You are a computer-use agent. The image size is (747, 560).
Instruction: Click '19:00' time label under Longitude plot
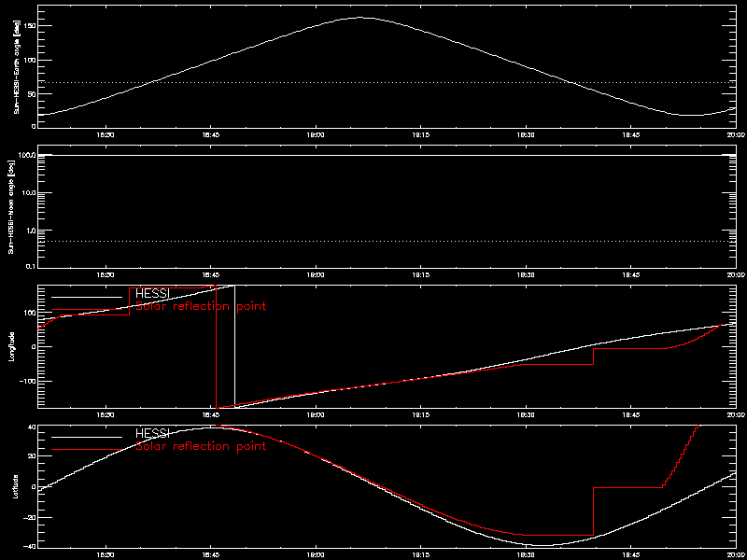coord(316,415)
